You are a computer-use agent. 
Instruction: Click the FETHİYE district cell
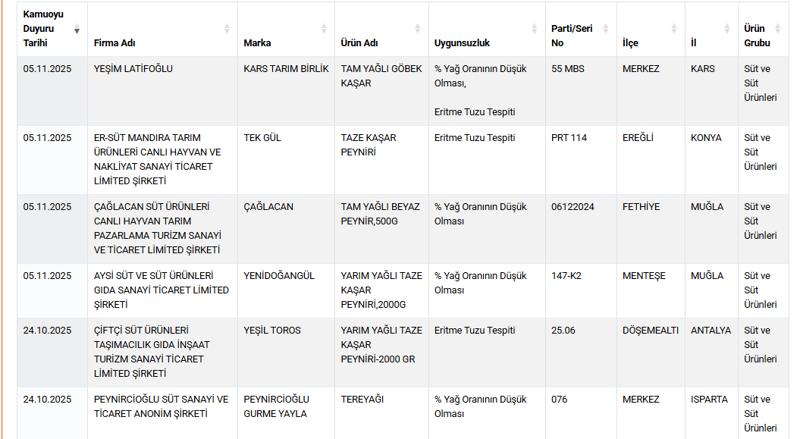pyautogui.click(x=641, y=207)
